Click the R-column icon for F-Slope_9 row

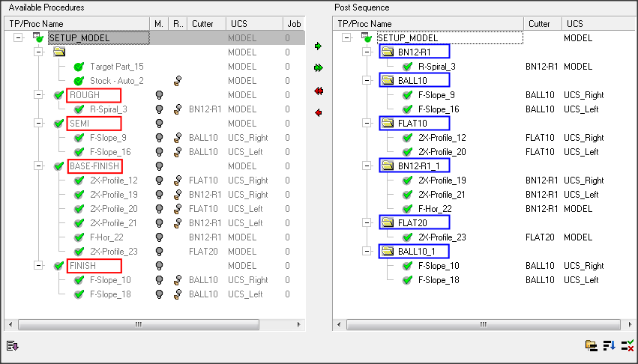point(178,138)
